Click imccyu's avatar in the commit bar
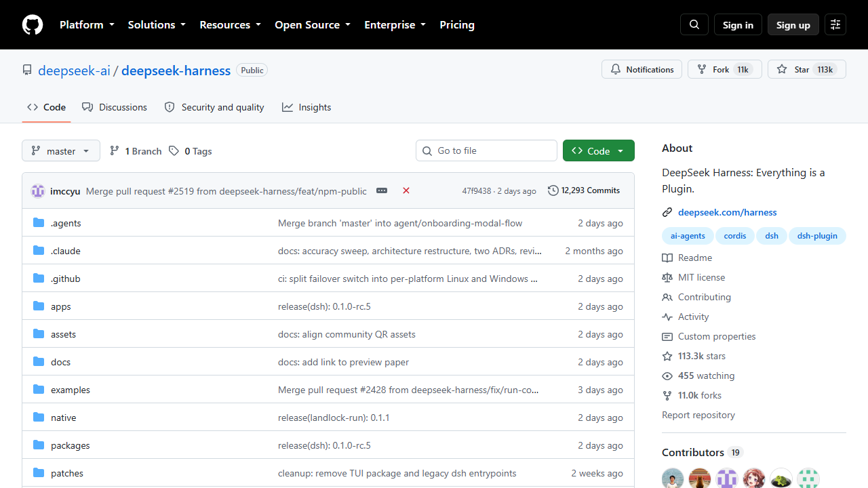Image resolution: width=868 pixels, height=488 pixels. [38, 191]
